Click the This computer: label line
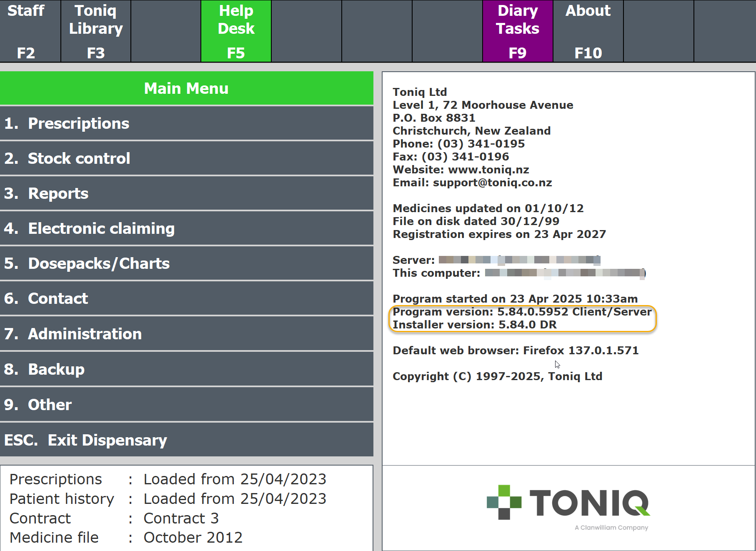The image size is (756, 551). [519, 273]
